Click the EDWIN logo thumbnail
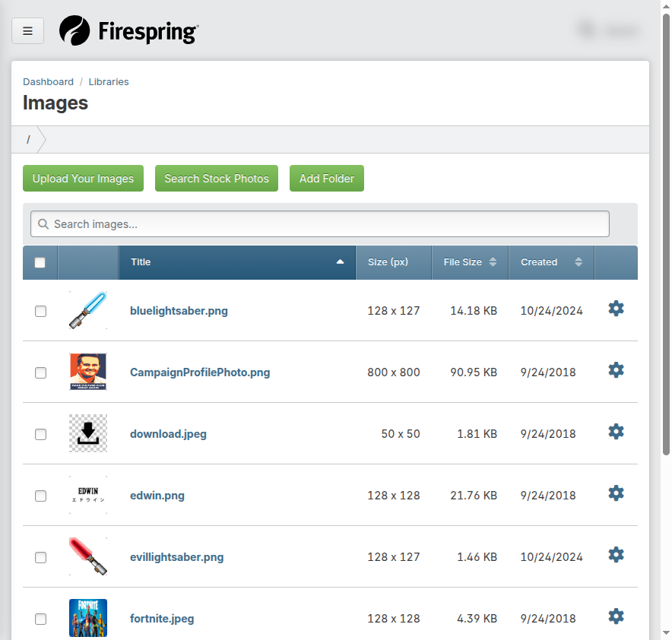The height and width of the screenshot is (640, 672). [88, 496]
